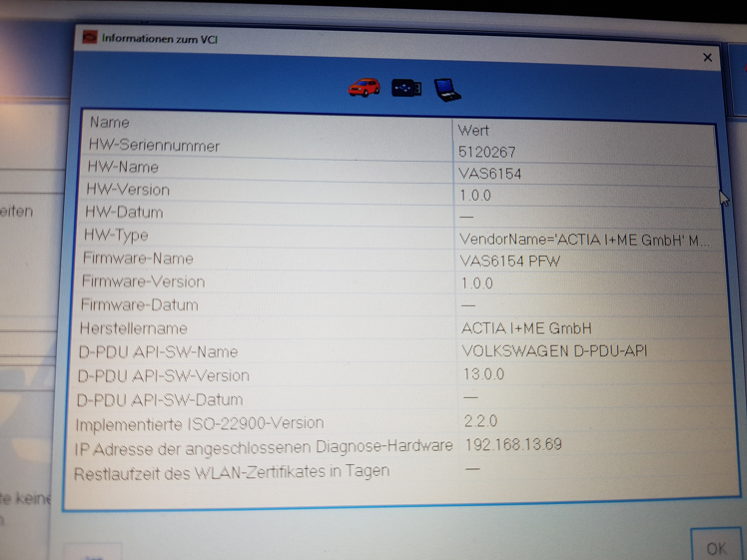Close the Informationen zum VCI dialog
Image resolution: width=747 pixels, height=560 pixels.
708,57
